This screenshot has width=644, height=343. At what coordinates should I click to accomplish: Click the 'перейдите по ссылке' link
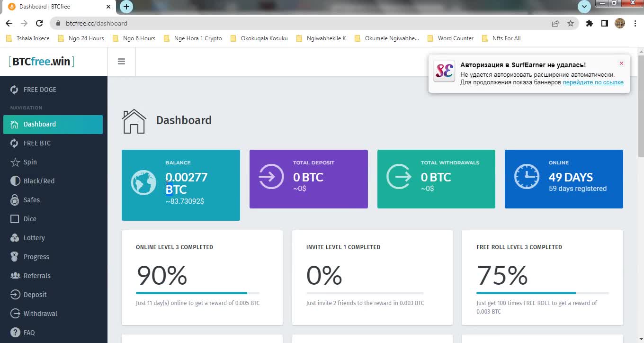[593, 82]
